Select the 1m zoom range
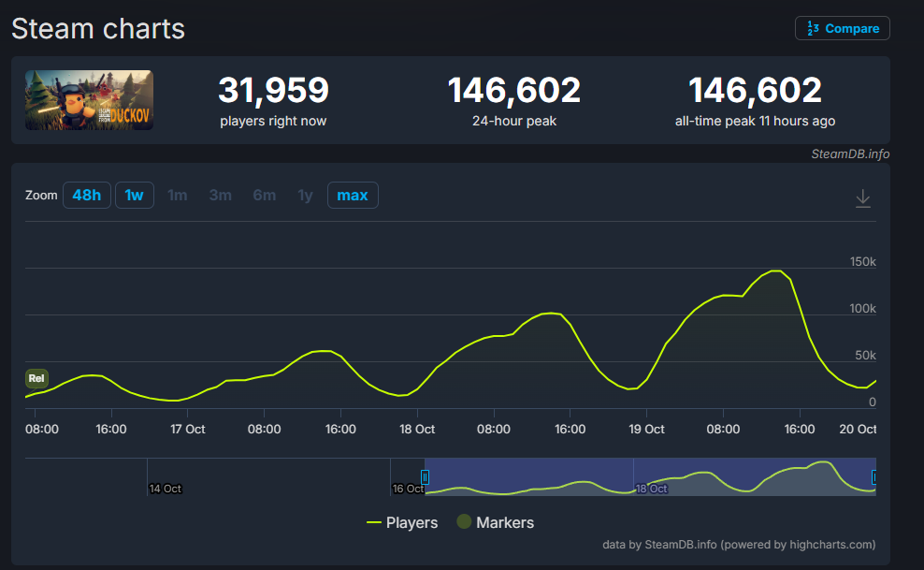 click(178, 195)
